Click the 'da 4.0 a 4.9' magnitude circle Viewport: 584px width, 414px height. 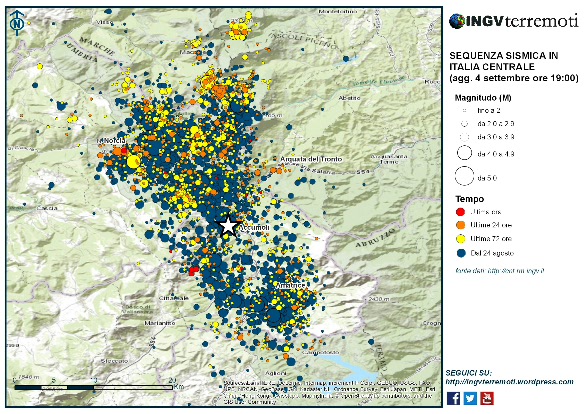(x=464, y=153)
